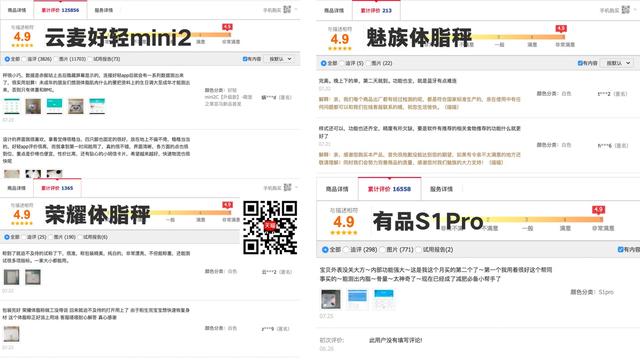The height and width of the screenshot is (360, 640).
Task: Open the 手机购买 QR icon in the 213-review panel
Action: (x=626, y=9)
